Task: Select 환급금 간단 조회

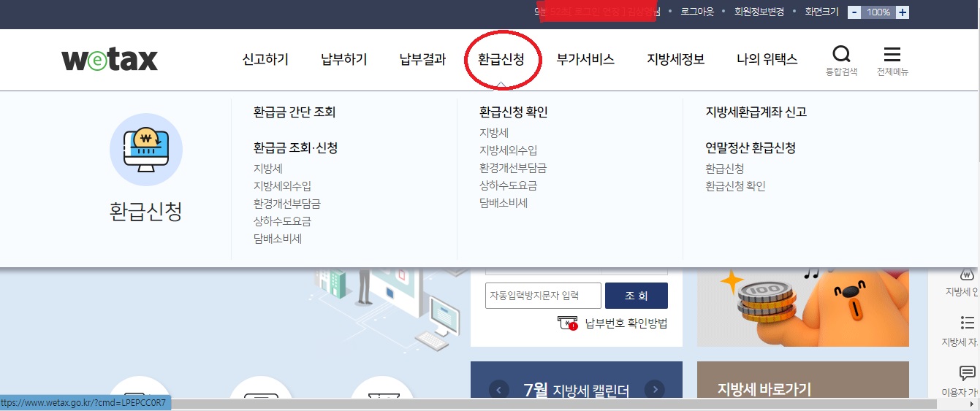Action: [295, 112]
